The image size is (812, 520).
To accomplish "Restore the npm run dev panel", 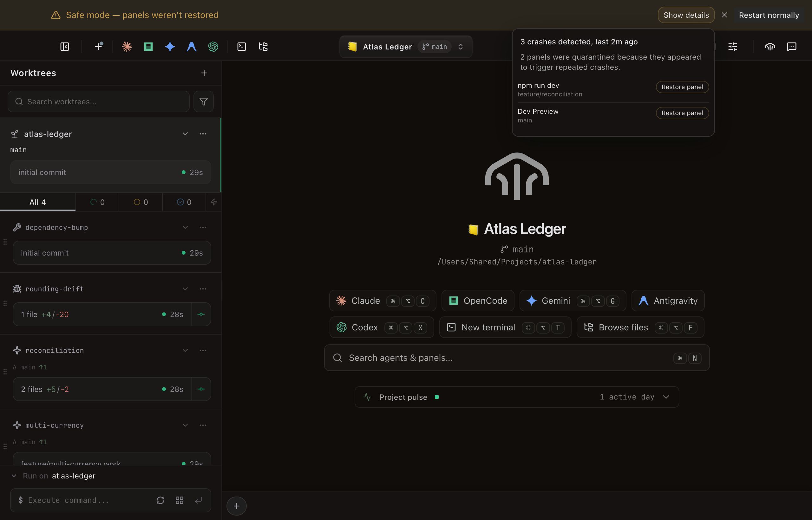I will click(682, 87).
